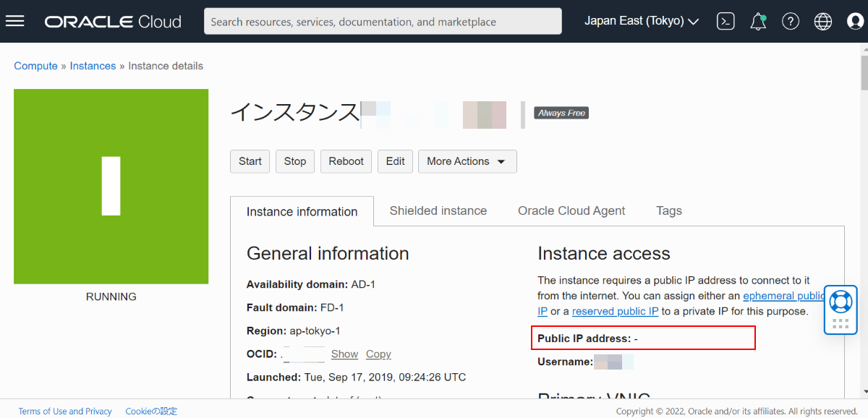This screenshot has width=868, height=418.
Task: Click the Public IP address field
Action: (x=644, y=338)
